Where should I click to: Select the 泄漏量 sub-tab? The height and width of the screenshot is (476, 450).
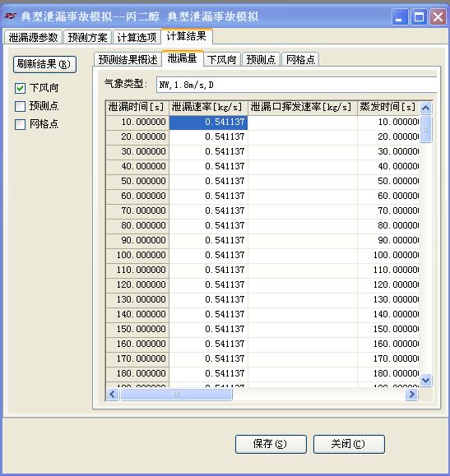[183, 58]
